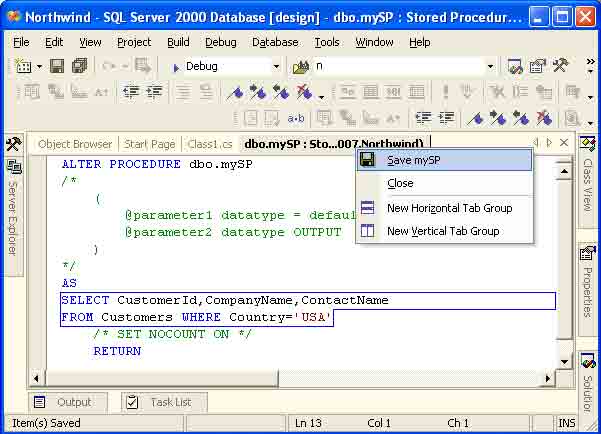Open Properties Window from the top toolbar icon

(537, 66)
